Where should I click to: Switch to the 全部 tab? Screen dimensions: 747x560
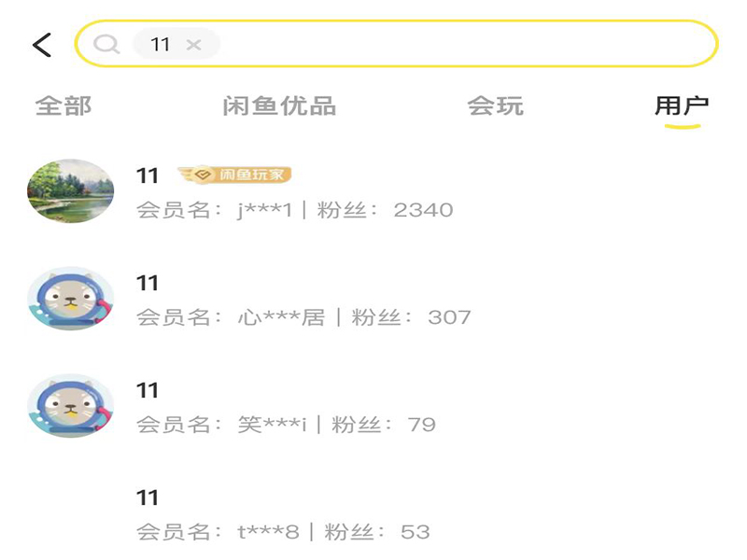pos(63,106)
